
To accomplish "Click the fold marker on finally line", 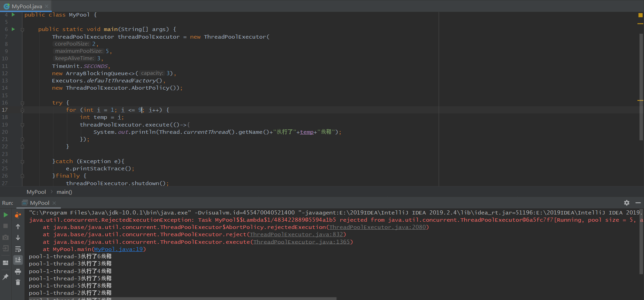I will [22, 176].
